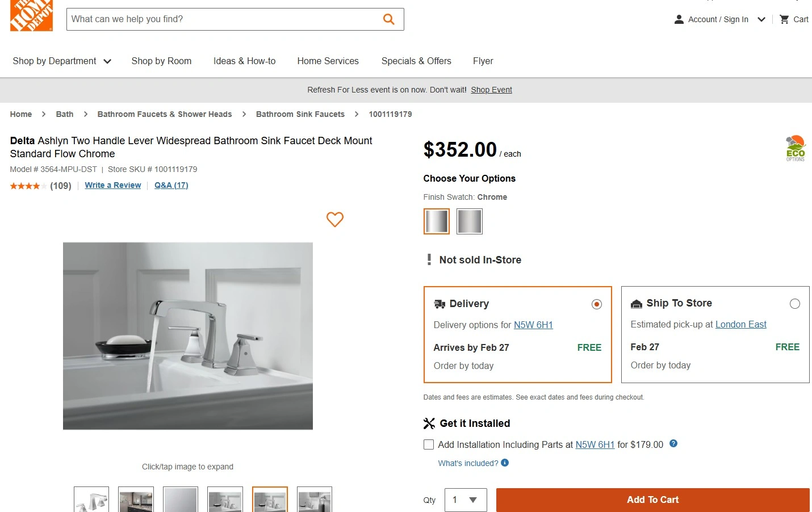812x512 pixels.
Task: Choose the second finish swatch
Action: 470,221
